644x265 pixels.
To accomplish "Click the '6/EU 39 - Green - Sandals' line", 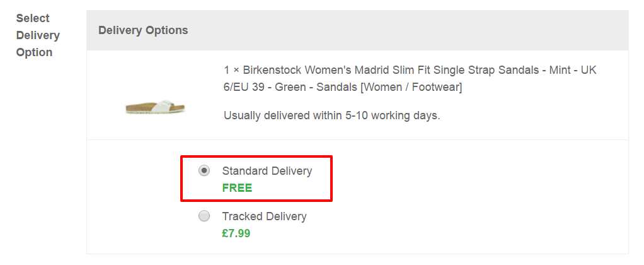I will [290, 88].
